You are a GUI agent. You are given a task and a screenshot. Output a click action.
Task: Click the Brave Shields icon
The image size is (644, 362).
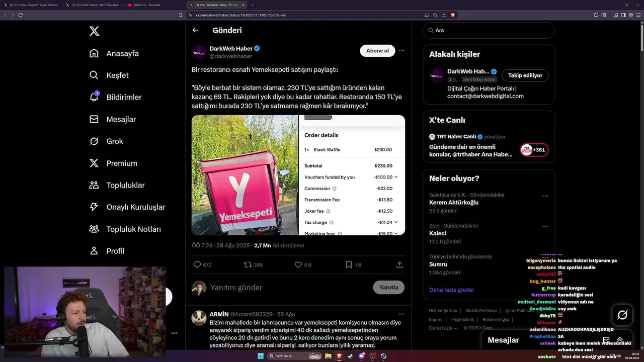tap(453, 15)
